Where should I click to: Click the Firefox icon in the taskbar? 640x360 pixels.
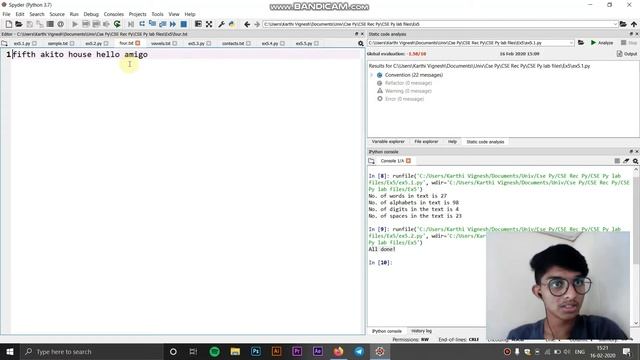pos(338,351)
